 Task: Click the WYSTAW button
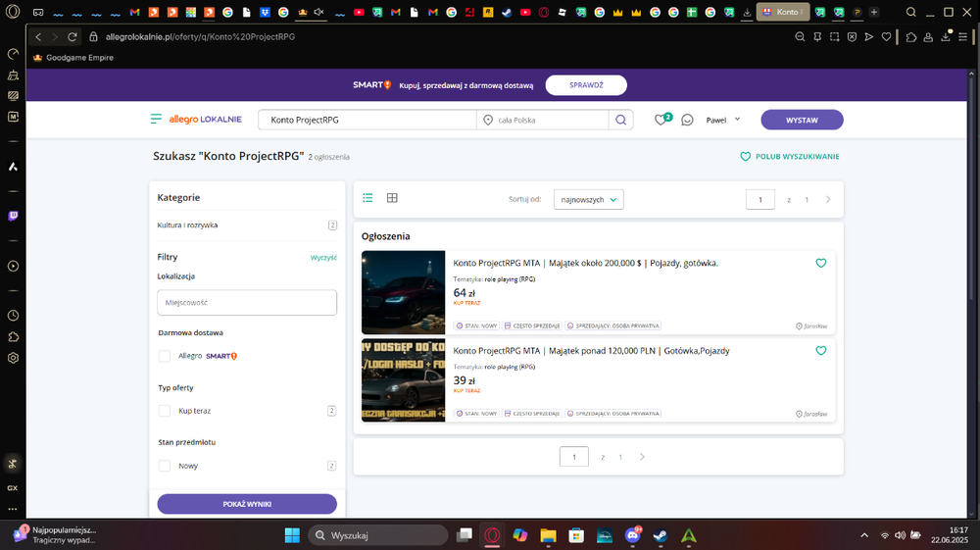click(802, 120)
